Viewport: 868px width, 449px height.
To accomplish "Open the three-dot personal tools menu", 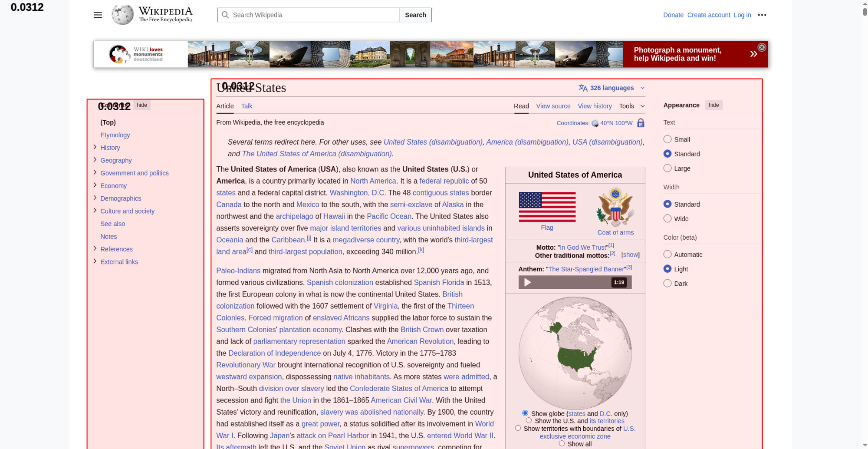I will coord(762,15).
